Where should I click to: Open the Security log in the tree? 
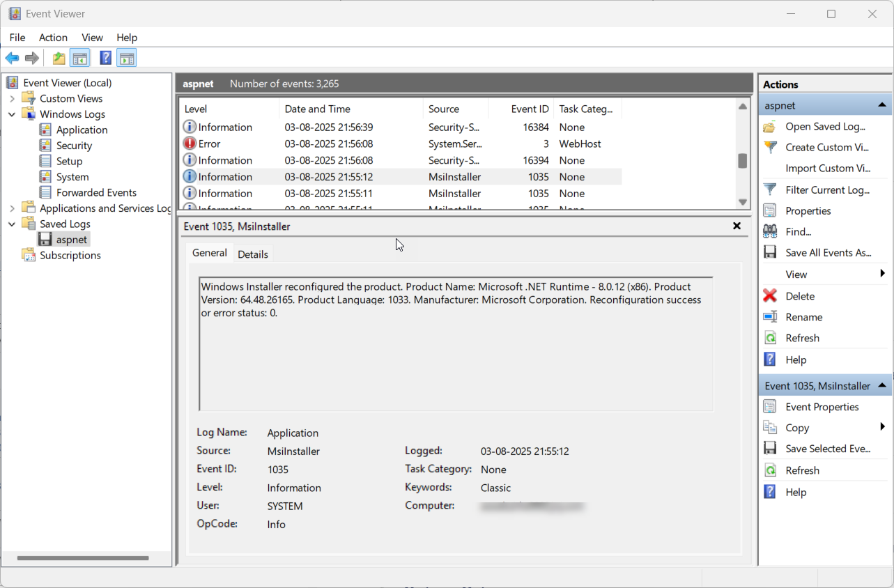[74, 146]
